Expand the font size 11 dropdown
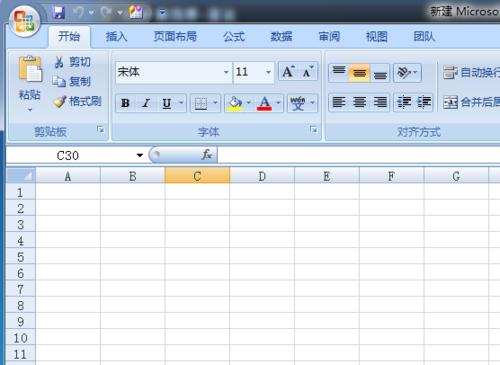 [268, 72]
